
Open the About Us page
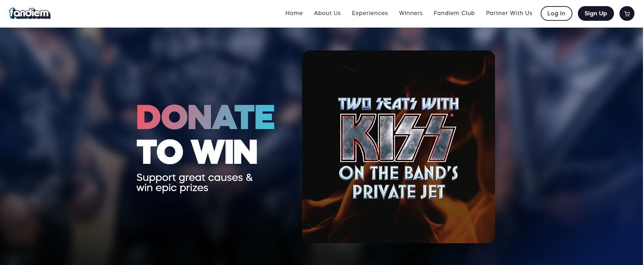tap(327, 13)
